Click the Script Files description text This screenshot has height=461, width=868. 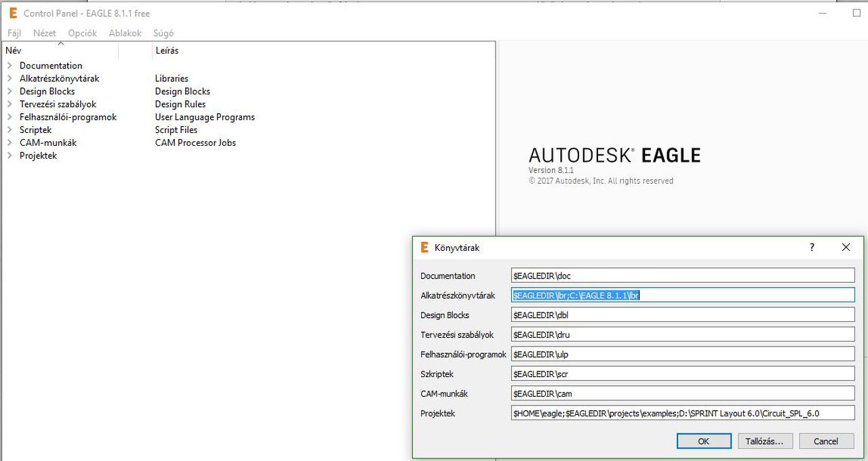pyautogui.click(x=176, y=130)
